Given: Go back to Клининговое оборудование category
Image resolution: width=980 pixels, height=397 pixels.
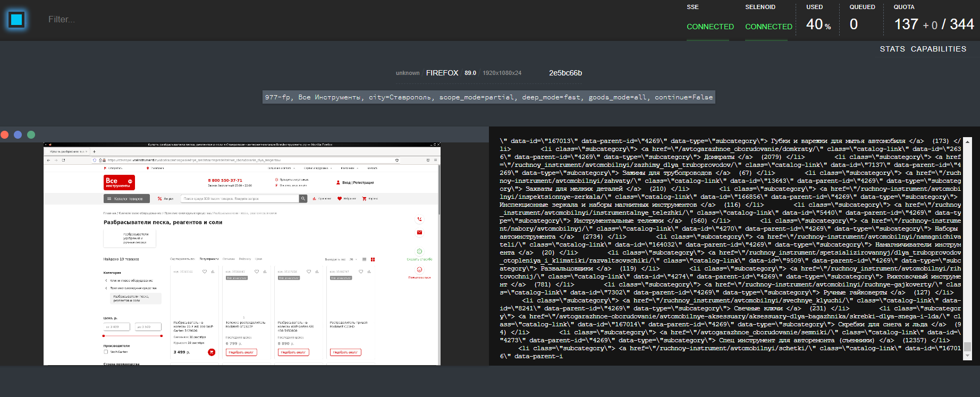Looking at the screenshot, I should (x=131, y=281).
